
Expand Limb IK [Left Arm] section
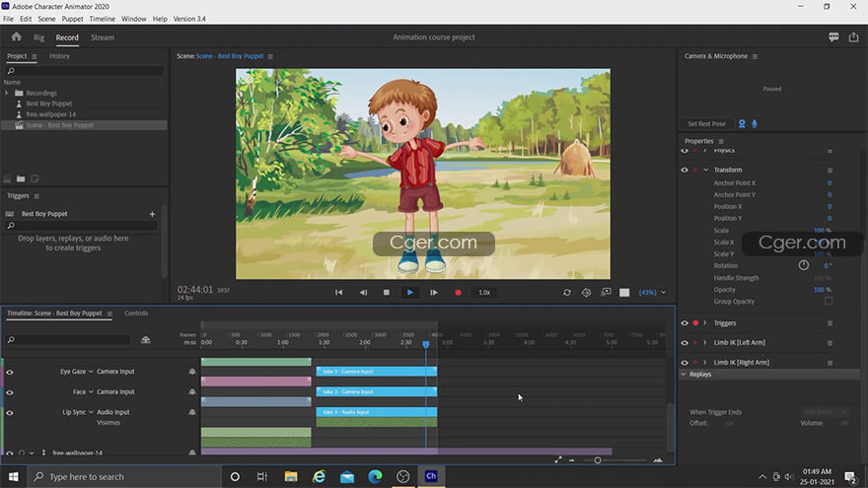pos(704,342)
